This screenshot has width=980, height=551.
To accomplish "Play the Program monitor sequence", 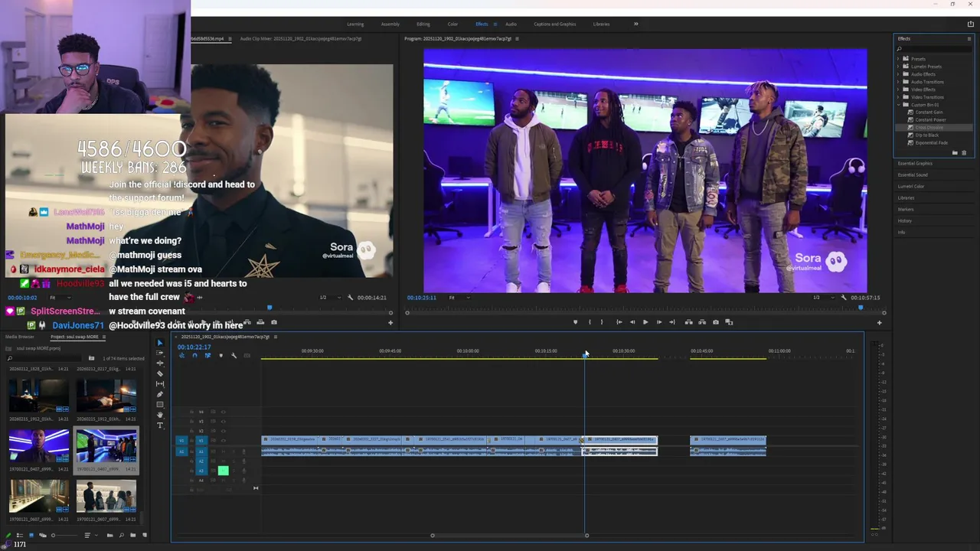I will [645, 322].
